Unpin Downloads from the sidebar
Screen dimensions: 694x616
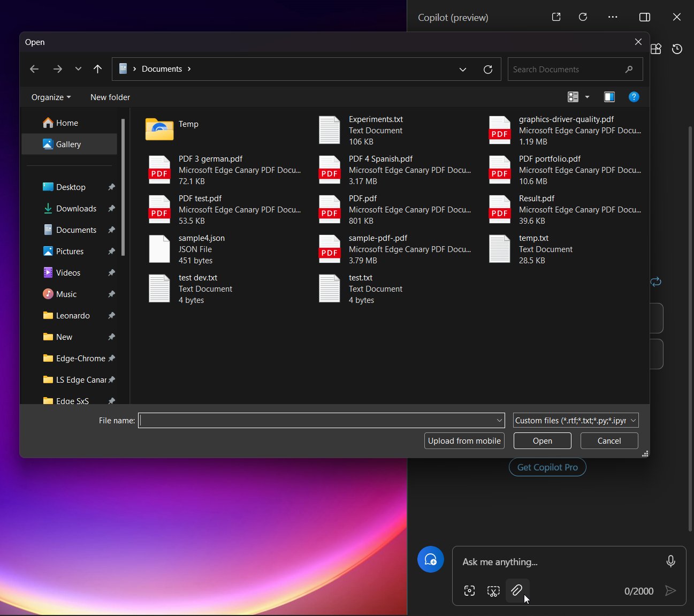coord(111,208)
